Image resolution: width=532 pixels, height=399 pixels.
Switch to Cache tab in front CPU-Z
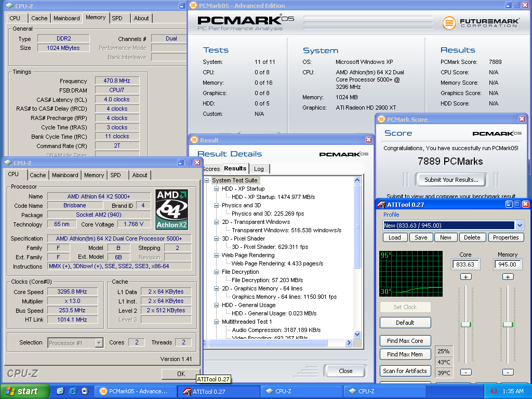(x=37, y=175)
